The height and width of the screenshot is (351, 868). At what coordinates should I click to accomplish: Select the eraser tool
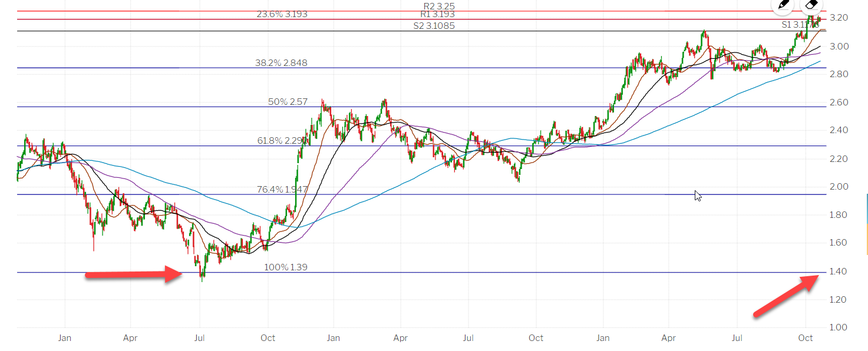811,5
